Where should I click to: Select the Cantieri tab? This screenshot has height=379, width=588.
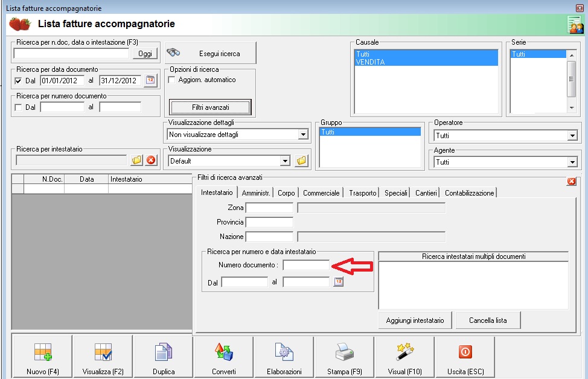[x=426, y=193]
